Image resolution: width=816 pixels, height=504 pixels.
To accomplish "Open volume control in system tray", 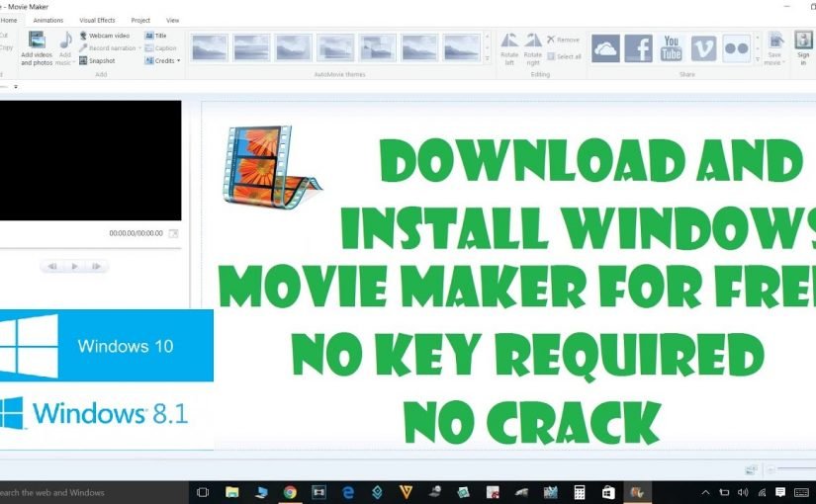I will pos(743,492).
